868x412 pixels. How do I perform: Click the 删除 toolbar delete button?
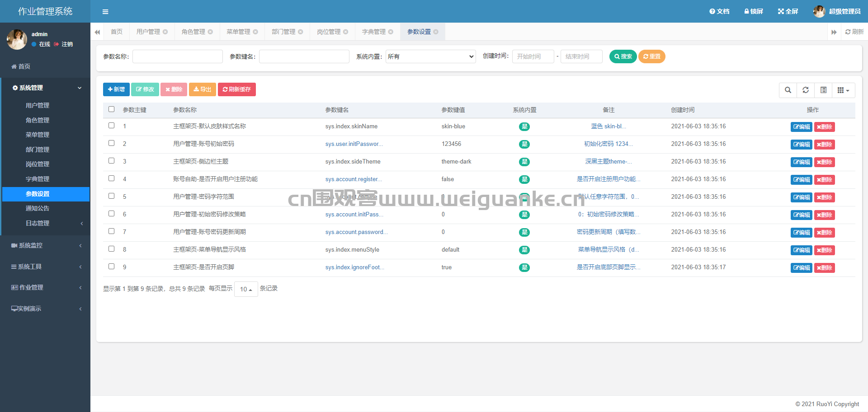(x=174, y=89)
